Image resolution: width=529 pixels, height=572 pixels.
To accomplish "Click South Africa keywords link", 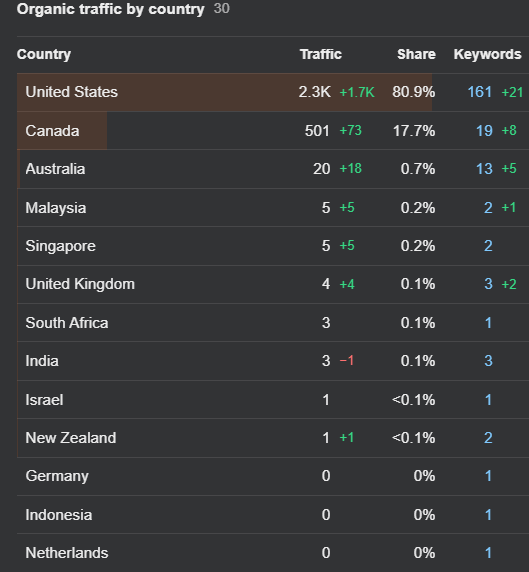I will 488,323.
